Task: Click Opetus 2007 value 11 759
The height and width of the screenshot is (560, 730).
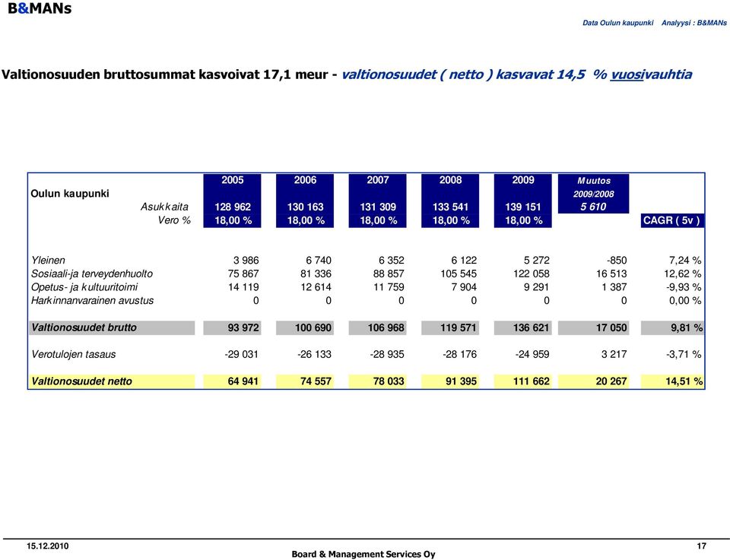Action: point(389,287)
